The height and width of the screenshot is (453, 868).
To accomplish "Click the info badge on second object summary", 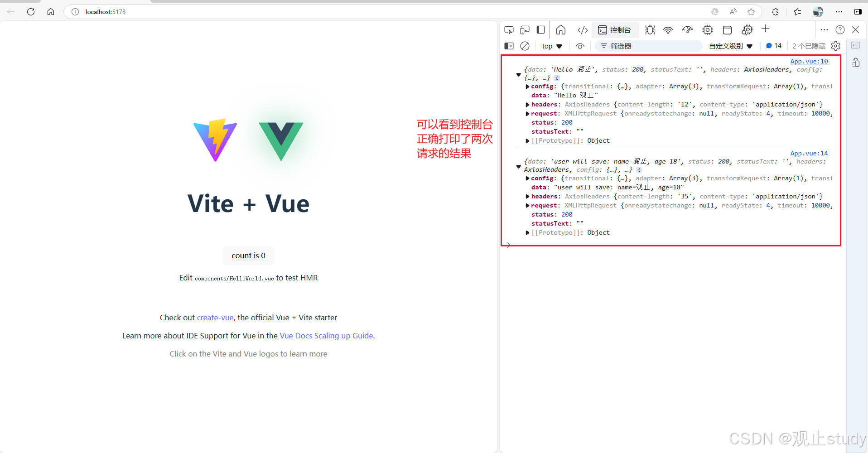I will (x=639, y=170).
